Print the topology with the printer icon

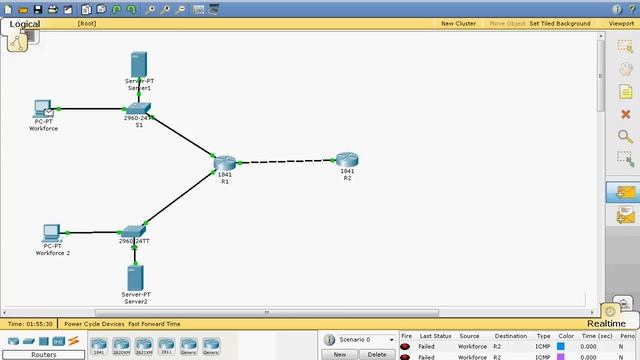[53, 9]
